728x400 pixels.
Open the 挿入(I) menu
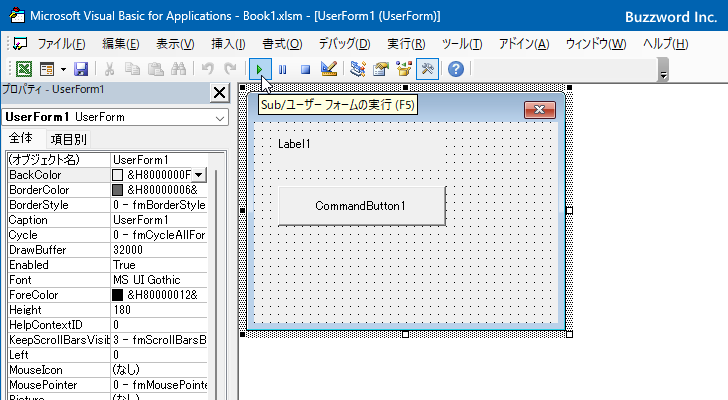(228, 44)
